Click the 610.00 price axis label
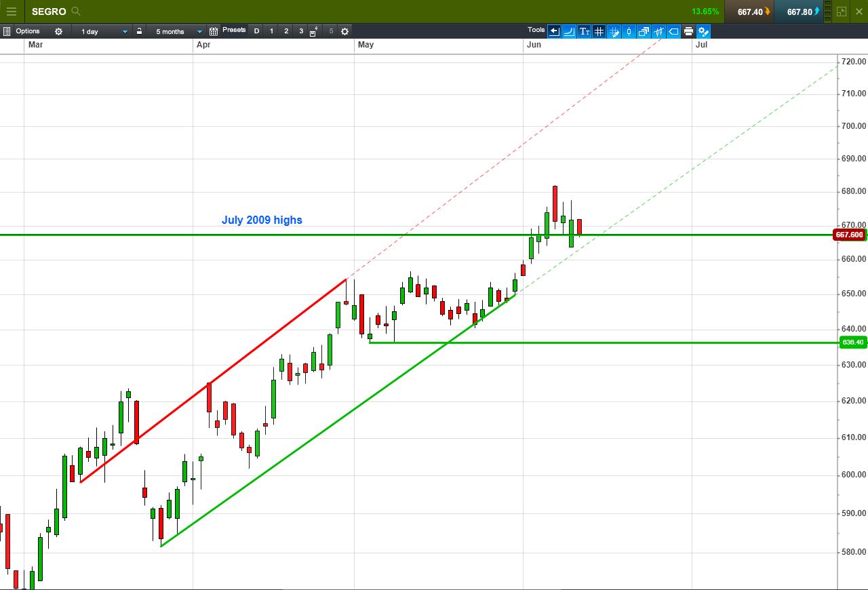 (x=853, y=437)
